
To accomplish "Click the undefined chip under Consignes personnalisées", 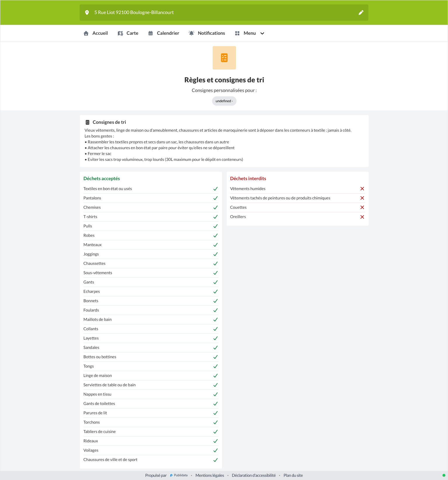I will (224, 101).
